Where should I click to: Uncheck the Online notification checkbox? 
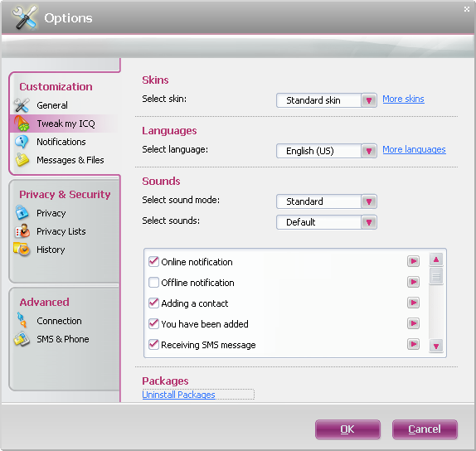coord(153,262)
